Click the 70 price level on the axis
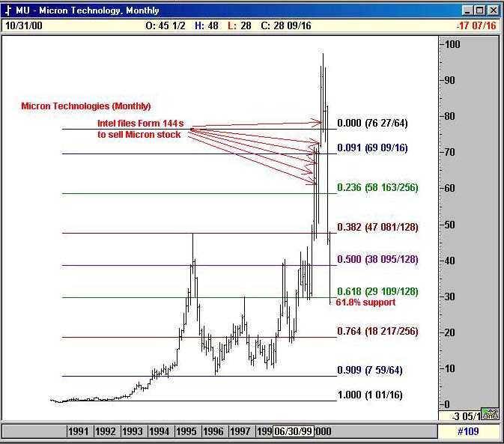Image resolution: width=504 pixels, height=444 pixels. (x=449, y=152)
